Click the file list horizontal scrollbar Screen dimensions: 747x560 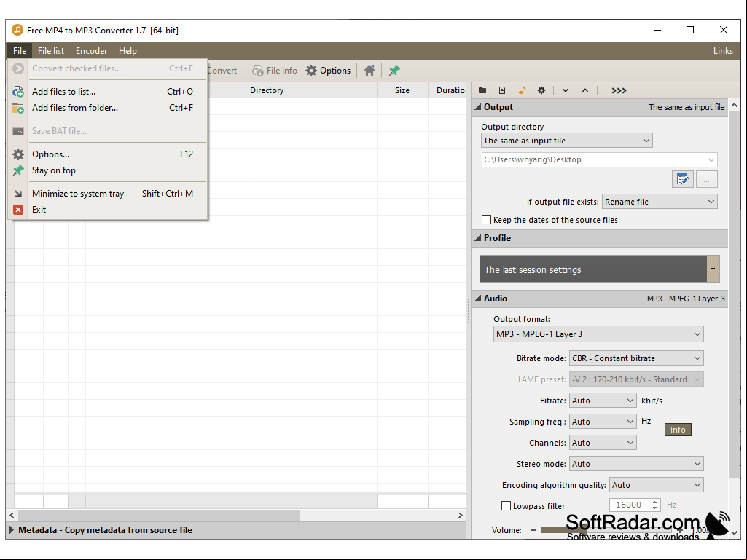pyautogui.click(x=159, y=516)
